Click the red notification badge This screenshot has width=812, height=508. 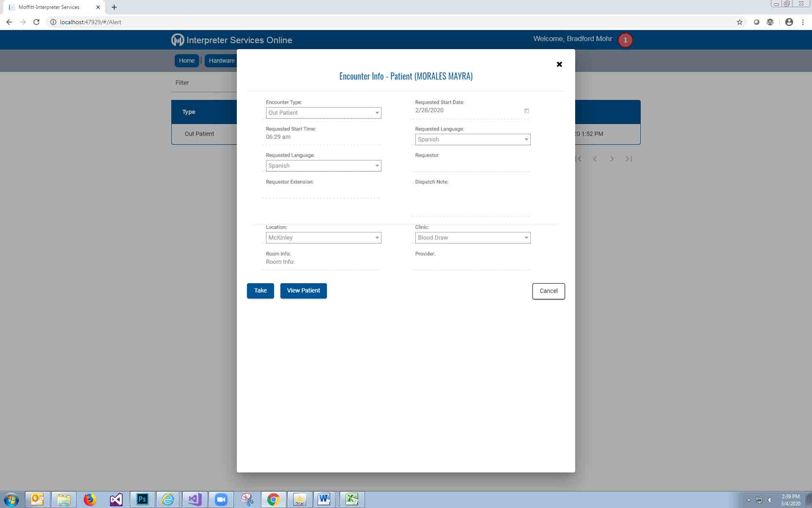(x=625, y=40)
